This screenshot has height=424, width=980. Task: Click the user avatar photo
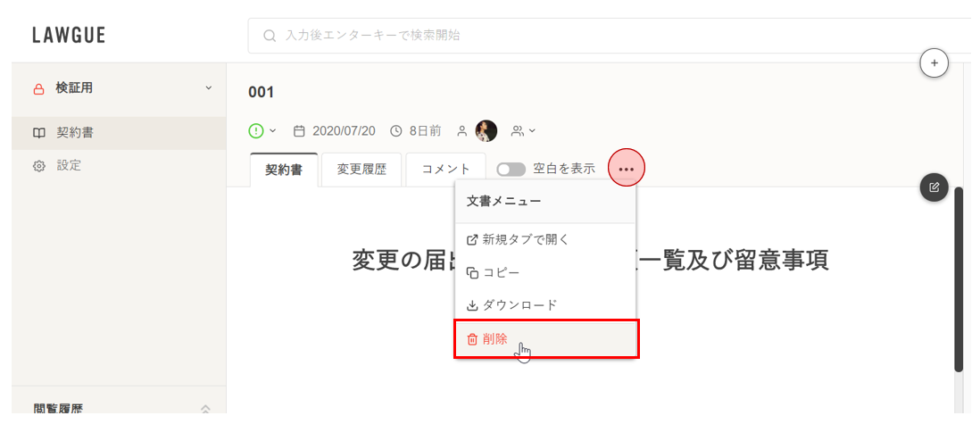tap(486, 131)
